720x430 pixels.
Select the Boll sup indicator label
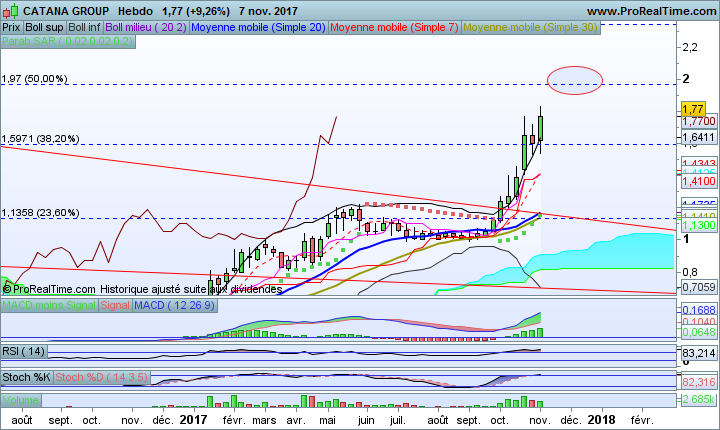point(44,28)
